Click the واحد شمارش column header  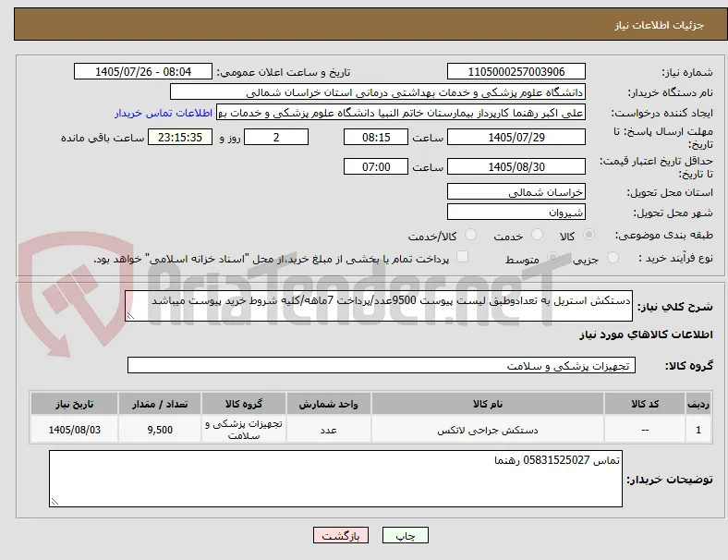pos(328,404)
